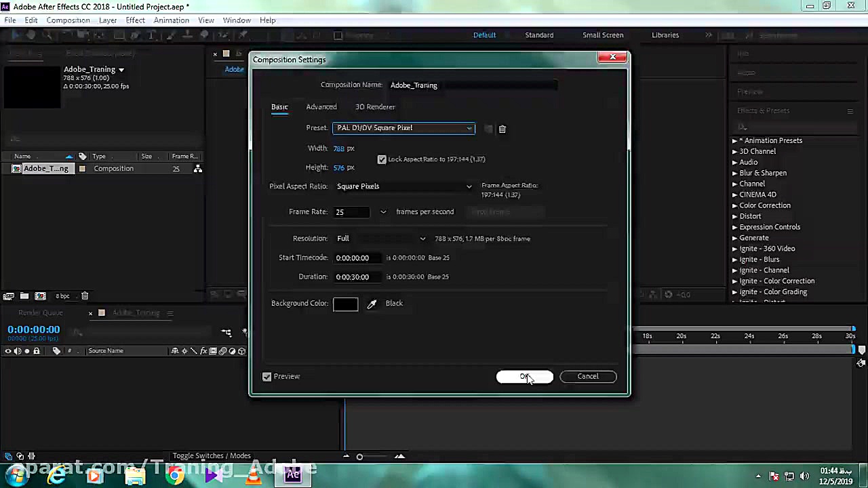The image size is (868, 488).
Task: Click the Effect fx switch column icon
Action: pyautogui.click(x=203, y=351)
